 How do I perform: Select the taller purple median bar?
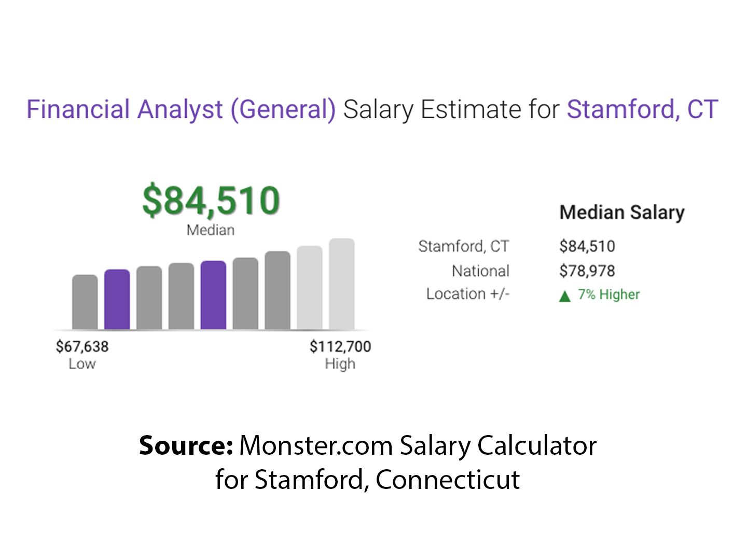213,295
